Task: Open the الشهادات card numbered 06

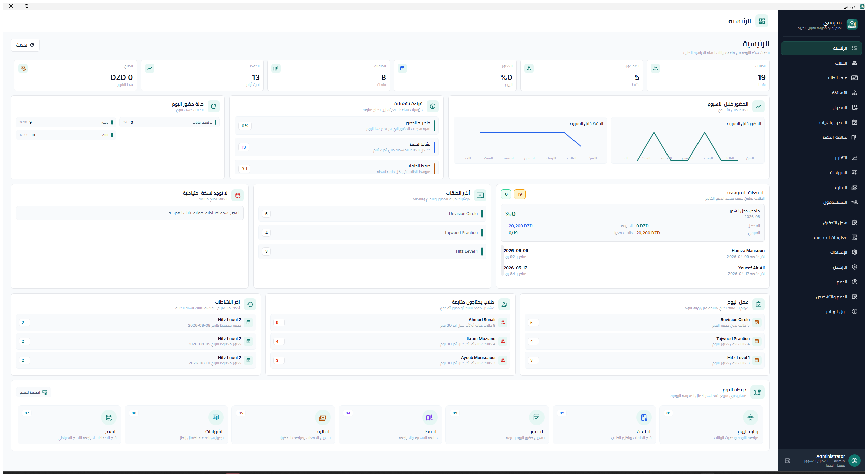Action: (x=176, y=425)
